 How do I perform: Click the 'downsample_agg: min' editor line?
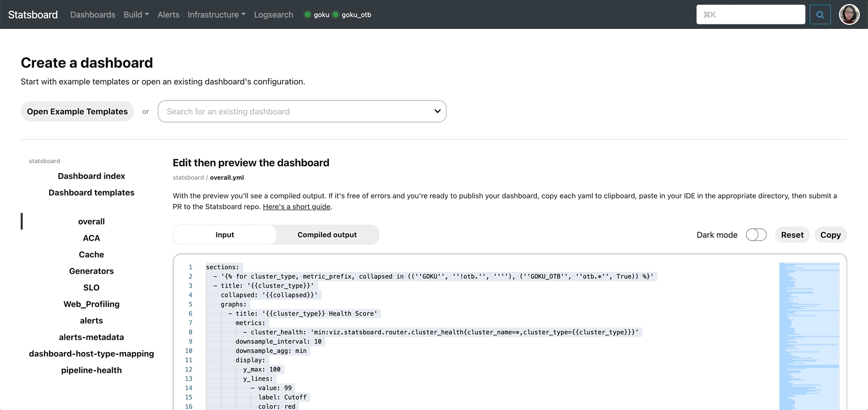(x=271, y=351)
